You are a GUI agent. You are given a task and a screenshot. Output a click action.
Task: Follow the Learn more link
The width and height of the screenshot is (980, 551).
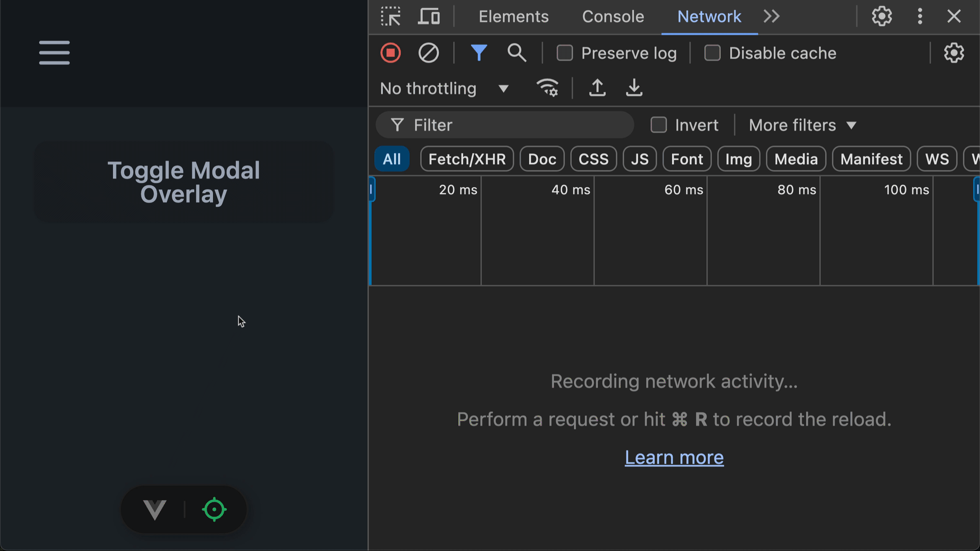pos(674,458)
